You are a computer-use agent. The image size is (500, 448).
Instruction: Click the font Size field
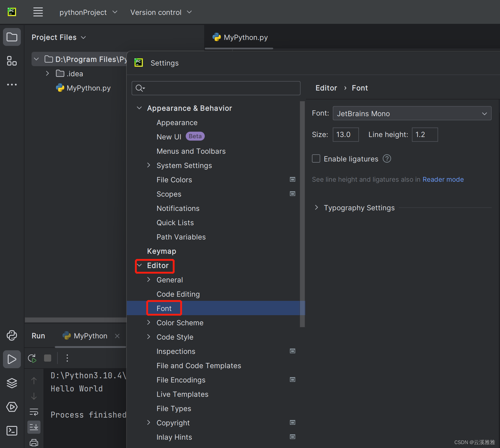pos(346,135)
